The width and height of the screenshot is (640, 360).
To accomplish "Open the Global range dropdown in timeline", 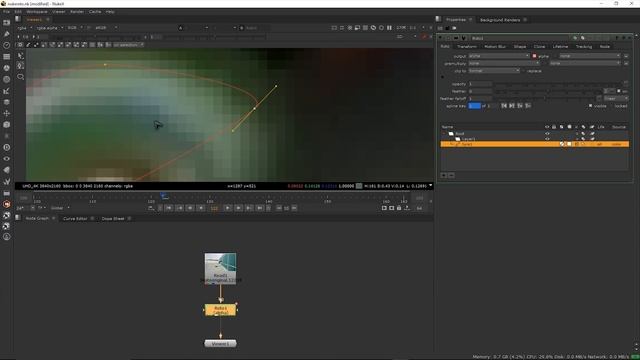I will tap(60, 208).
